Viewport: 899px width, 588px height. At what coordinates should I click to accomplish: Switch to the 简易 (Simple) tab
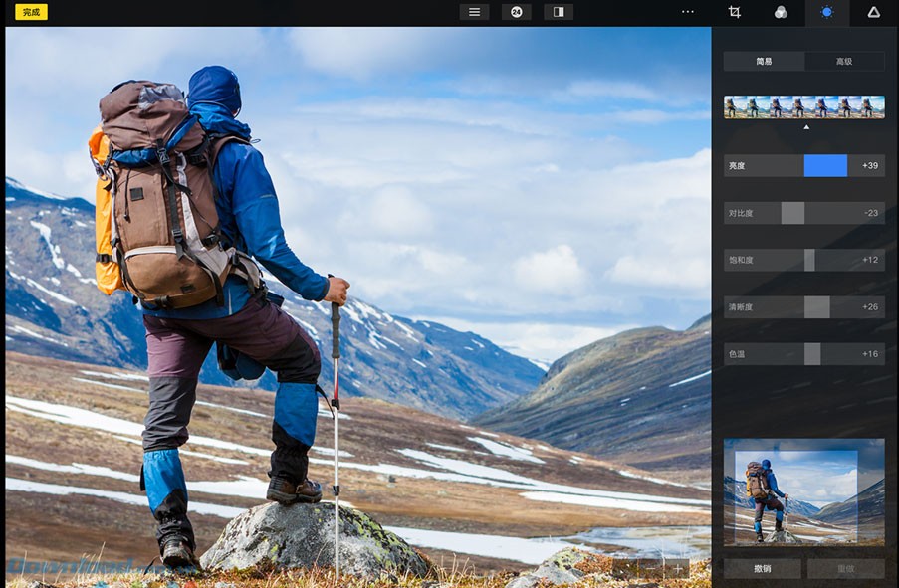(764, 61)
